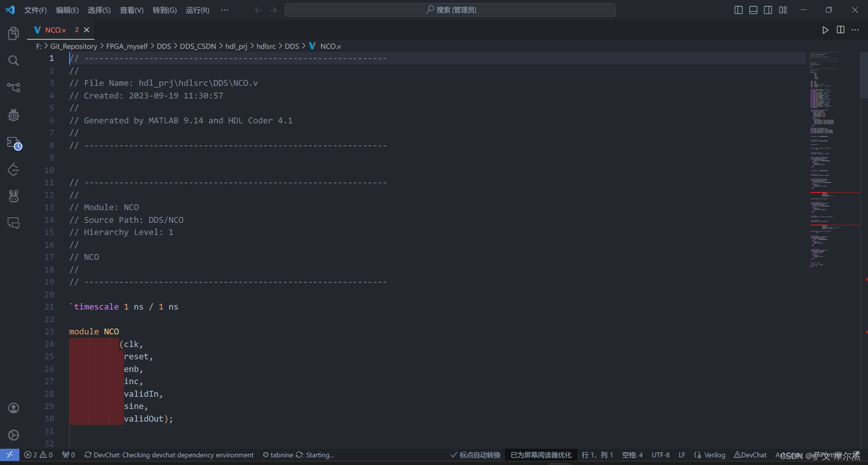Click the VS Code logo icon

point(10,10)
